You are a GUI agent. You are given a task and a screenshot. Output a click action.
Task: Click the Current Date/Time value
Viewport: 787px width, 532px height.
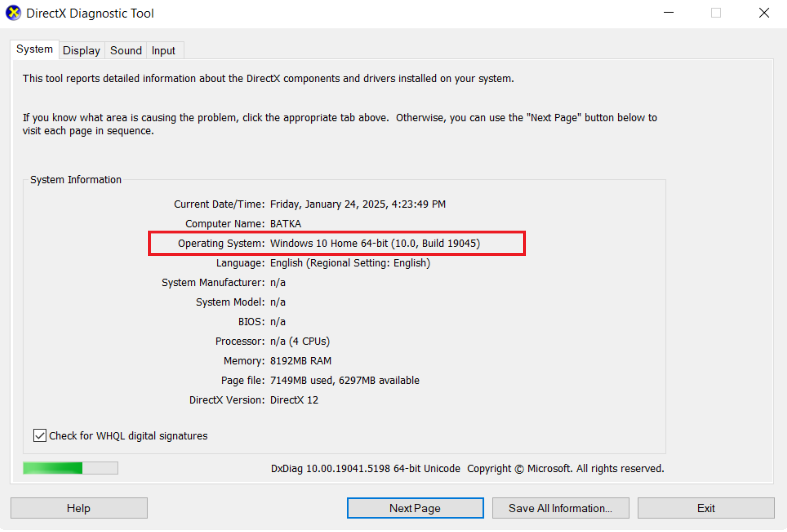(x=358, y=204)
